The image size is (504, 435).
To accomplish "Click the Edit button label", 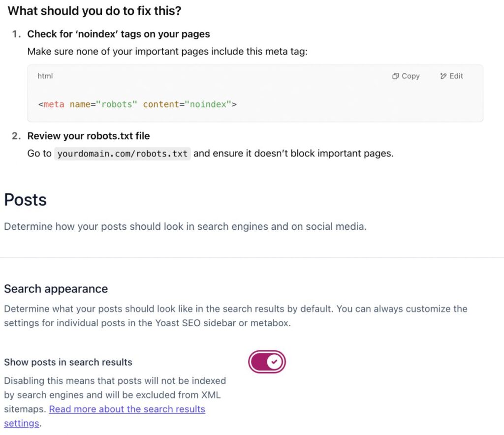I will tap(456, 76).
